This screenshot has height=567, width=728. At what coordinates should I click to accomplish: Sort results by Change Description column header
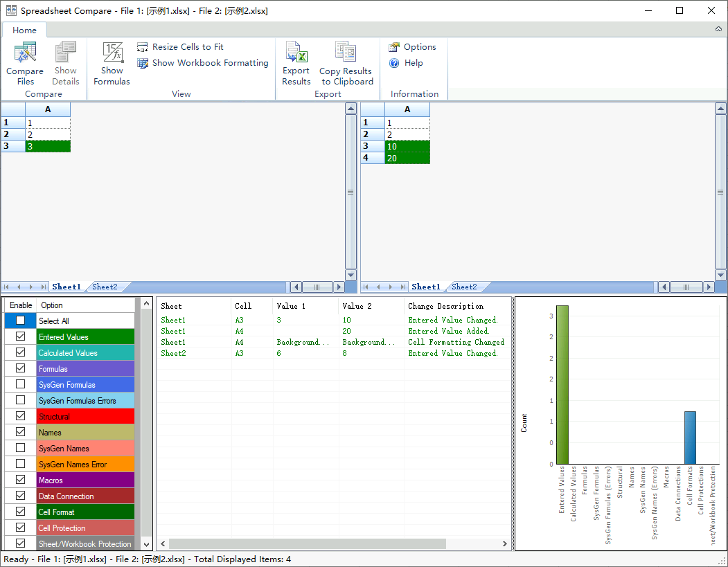[x=445, y=306]
